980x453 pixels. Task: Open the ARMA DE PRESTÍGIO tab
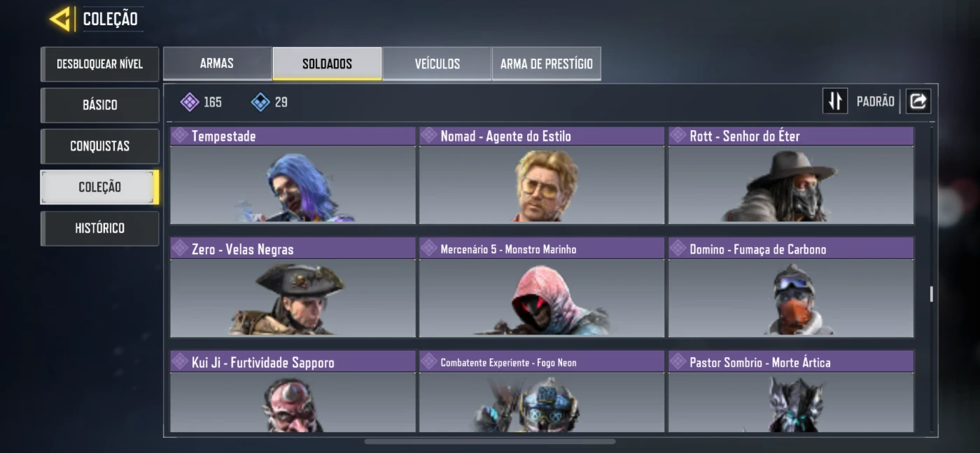[x=547, y=64]
